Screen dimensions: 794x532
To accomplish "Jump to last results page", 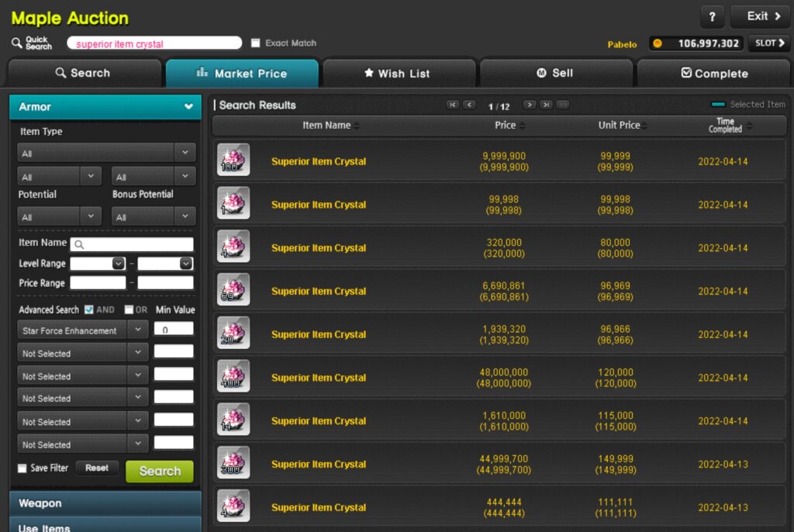I will pyautogui.click(x=546, y=105).
